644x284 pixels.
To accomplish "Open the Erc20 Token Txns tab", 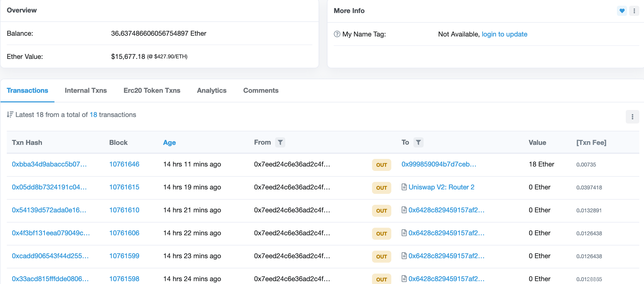I will tap(152, 90).
